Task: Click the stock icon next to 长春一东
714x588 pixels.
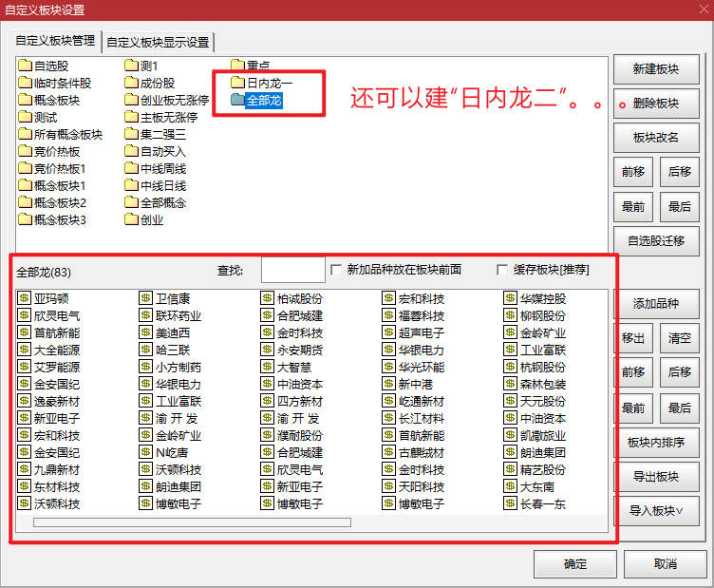Action: [511, 503]
